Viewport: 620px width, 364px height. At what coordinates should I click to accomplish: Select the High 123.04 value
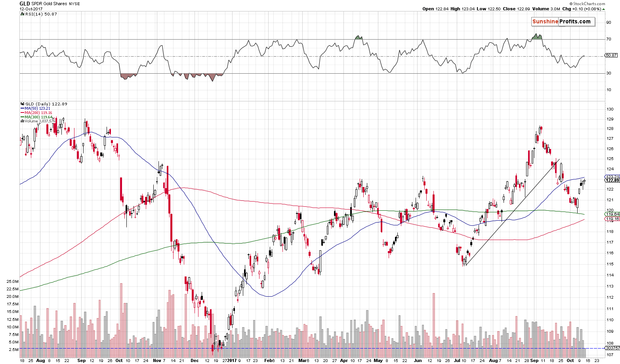(463, 9)
